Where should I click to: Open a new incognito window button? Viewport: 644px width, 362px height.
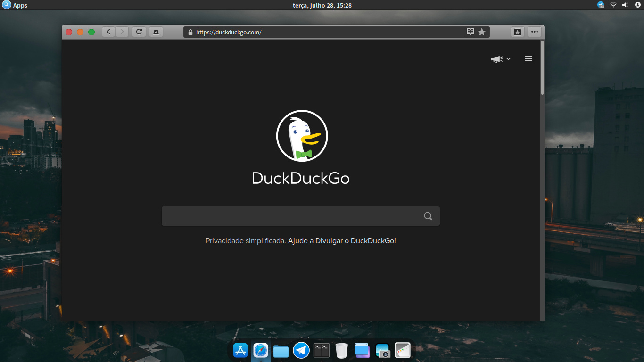pos(156,32)
